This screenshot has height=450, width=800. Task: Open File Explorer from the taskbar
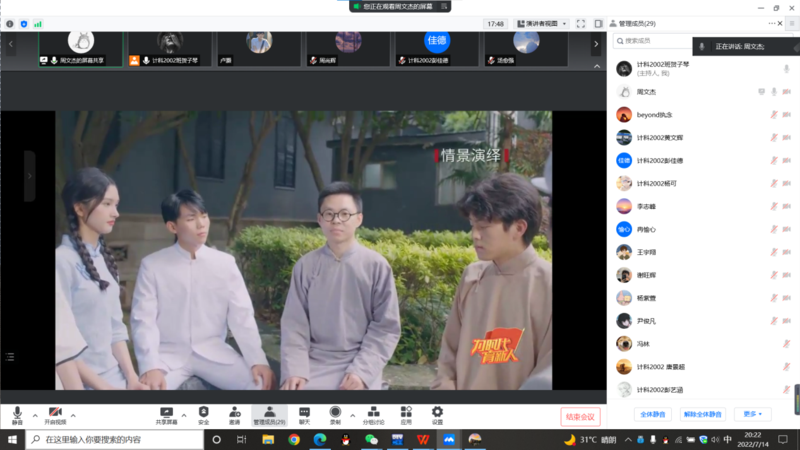(x=268, y=439)
